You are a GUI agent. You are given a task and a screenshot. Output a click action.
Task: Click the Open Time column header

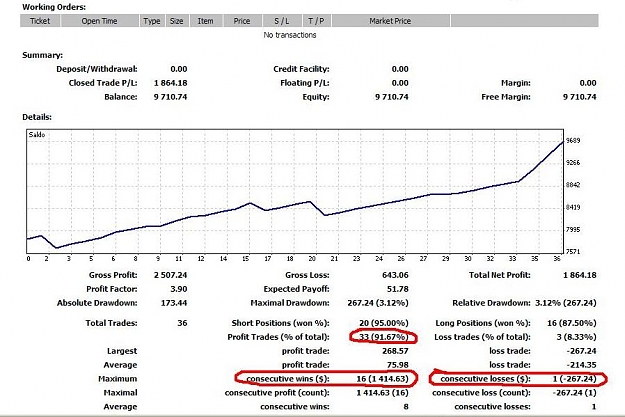tap(100, 21)
